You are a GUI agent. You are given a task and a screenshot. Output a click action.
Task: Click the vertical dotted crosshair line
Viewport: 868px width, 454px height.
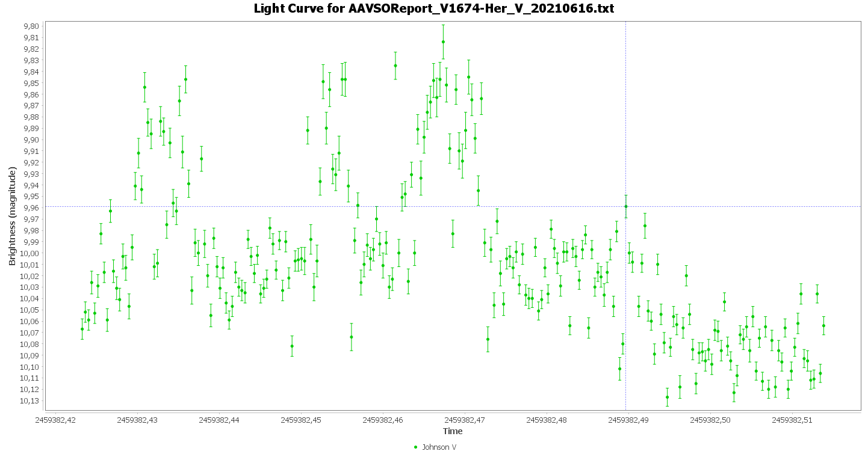pyautogui.click(x=626, y=120)
